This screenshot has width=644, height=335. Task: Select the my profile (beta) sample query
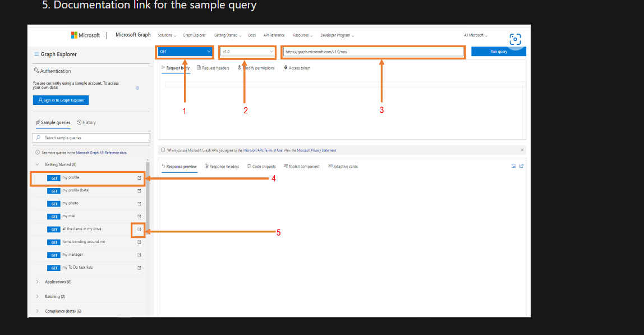coord(89,191)
